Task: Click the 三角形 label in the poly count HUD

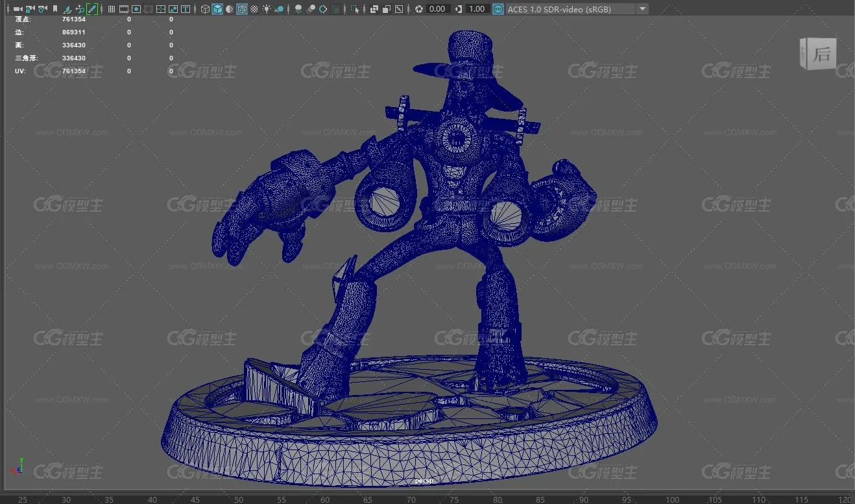Action: tap(26, 58)
